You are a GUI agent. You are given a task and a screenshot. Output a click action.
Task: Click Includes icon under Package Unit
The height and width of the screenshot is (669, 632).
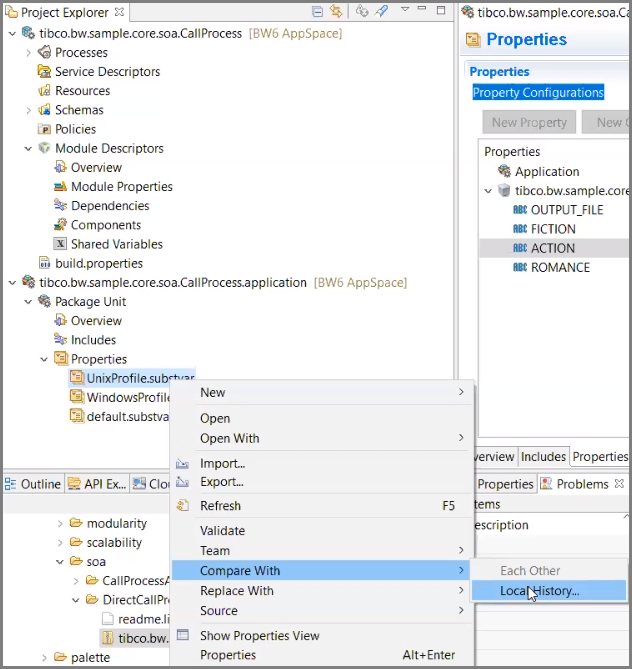click(60, 340)
